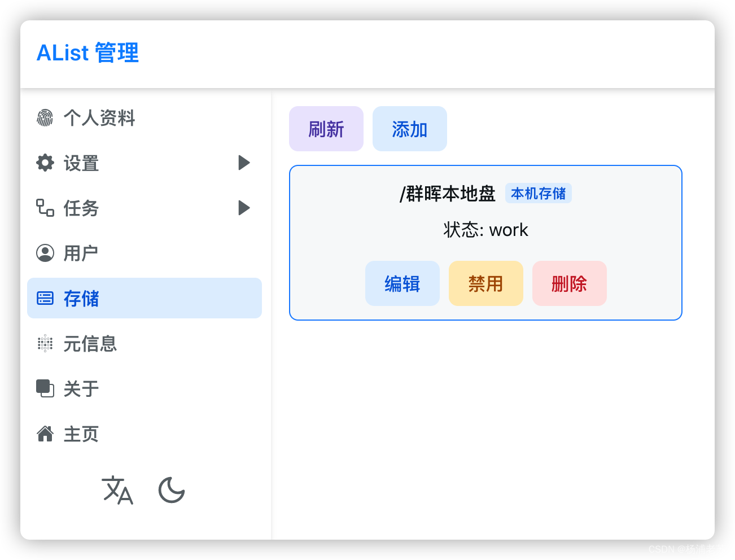
Task: Click 删除 for 群晖本地盘 storage
Action: 570,283
